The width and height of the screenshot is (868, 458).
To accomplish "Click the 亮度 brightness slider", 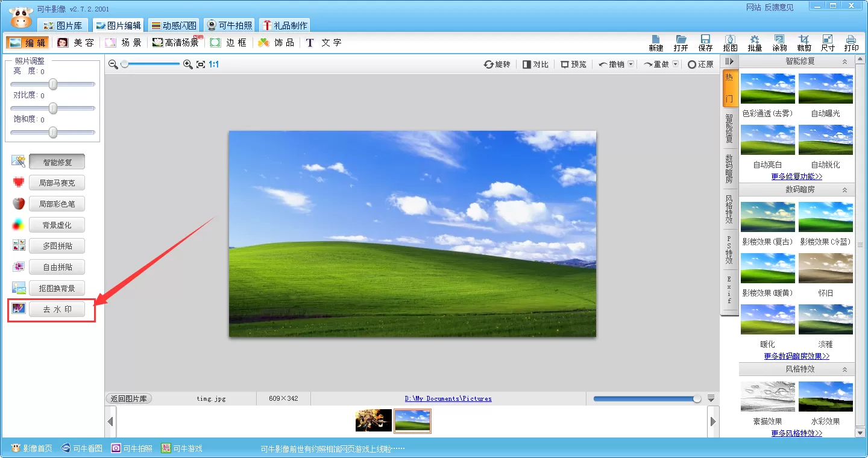I will 53,84.
